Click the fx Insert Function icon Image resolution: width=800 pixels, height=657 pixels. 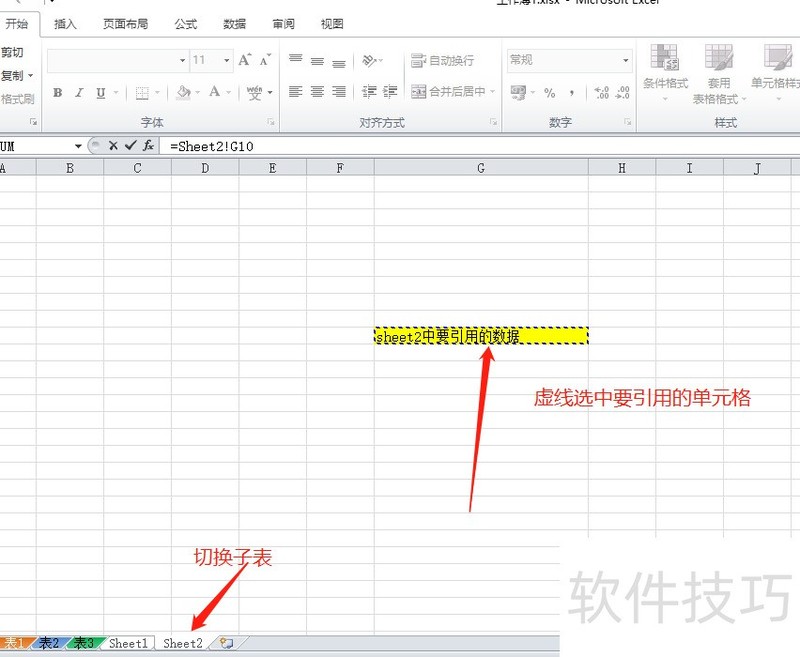(150, 145)
